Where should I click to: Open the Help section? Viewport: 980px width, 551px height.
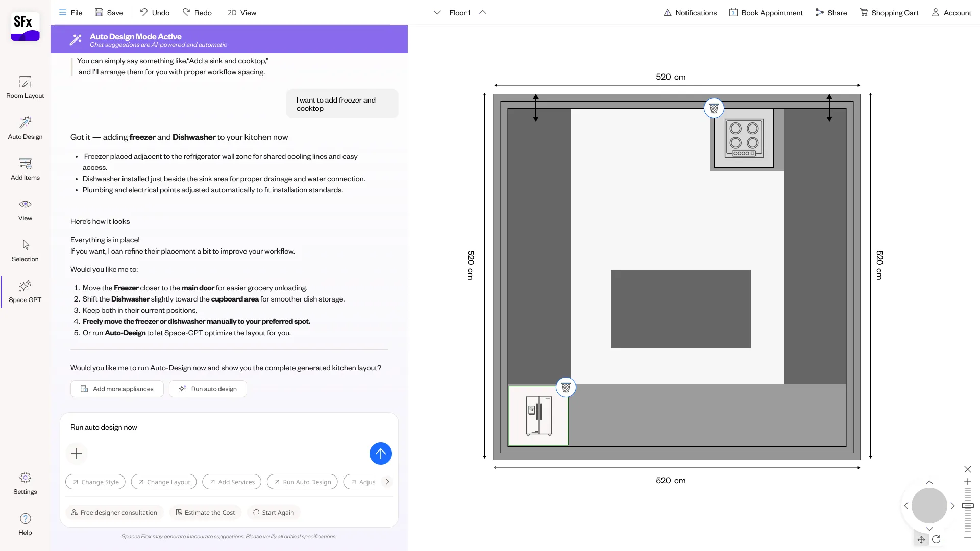[25, 524]
